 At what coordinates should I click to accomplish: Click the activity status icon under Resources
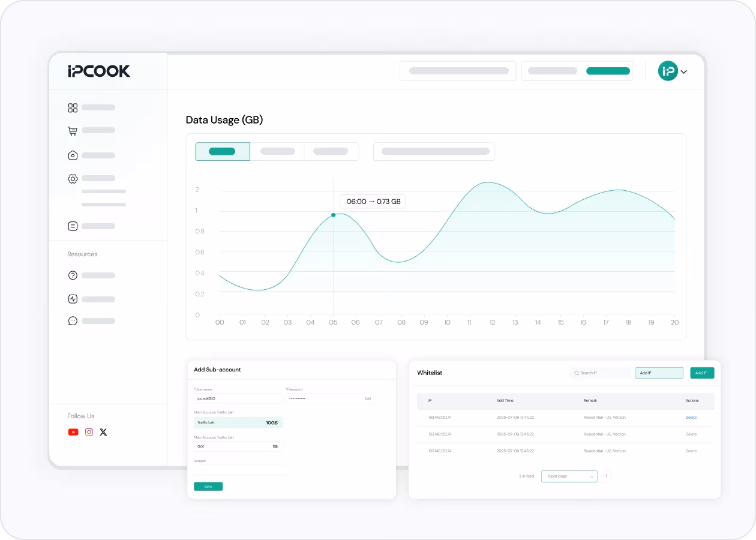(73, 299)
